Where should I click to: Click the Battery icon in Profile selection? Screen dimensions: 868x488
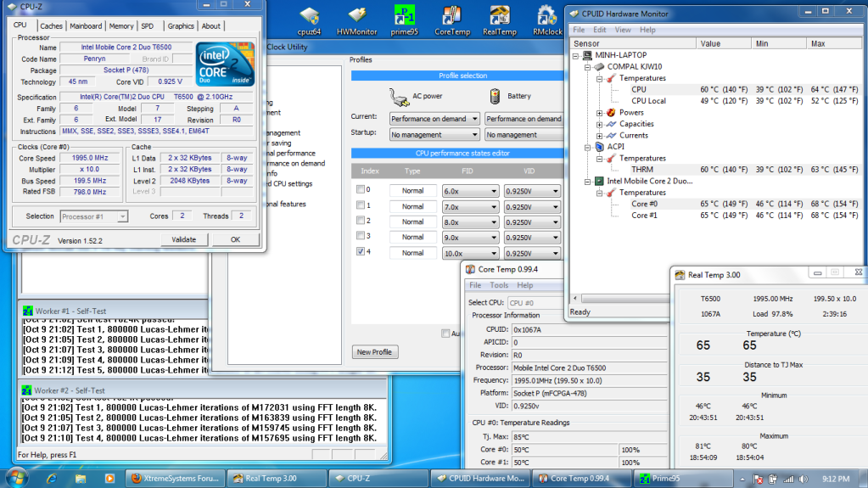coord(495,97)
